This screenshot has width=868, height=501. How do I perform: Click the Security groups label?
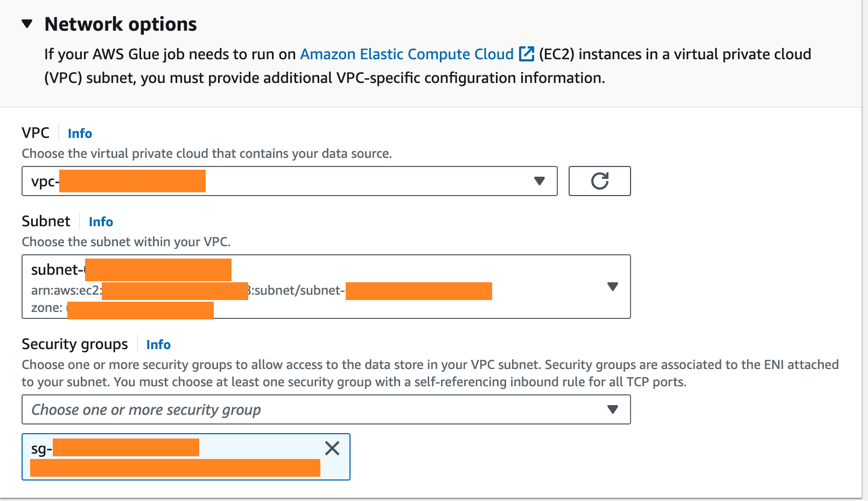[x=75, y=344]
